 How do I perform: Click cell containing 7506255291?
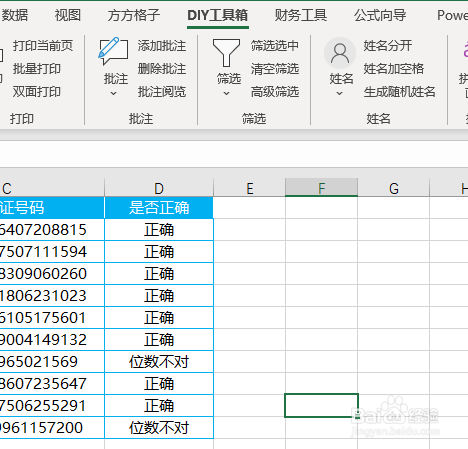pyautogui.click(x=52, y=406)
